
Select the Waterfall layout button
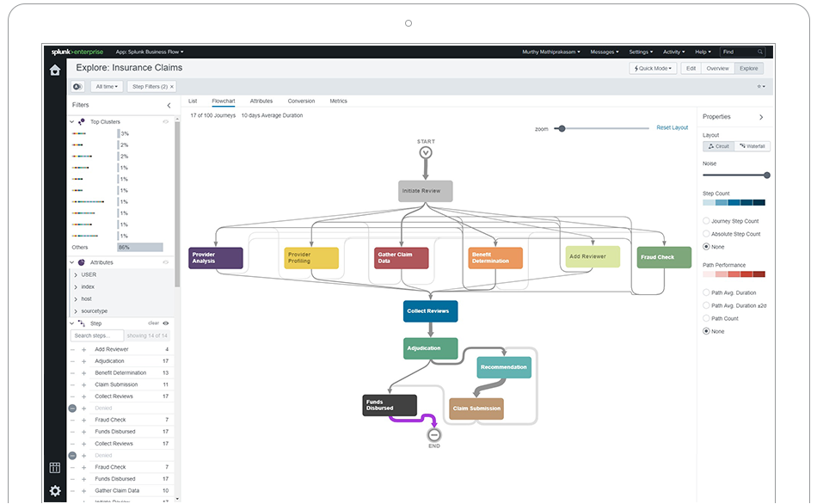[752, 146]
